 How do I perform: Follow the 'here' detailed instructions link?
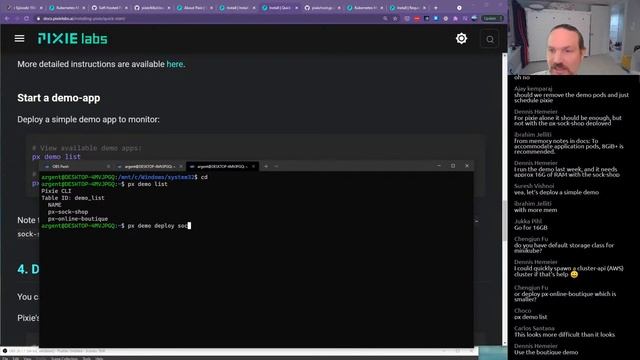coord(175,64)
